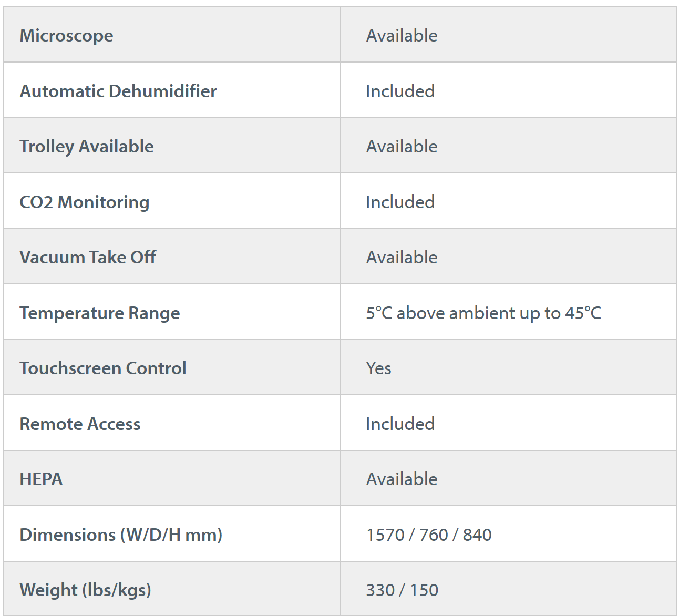Select Available value for Vacuum Take Off
The height and width of the screenshot is (616, 679).
402,258
